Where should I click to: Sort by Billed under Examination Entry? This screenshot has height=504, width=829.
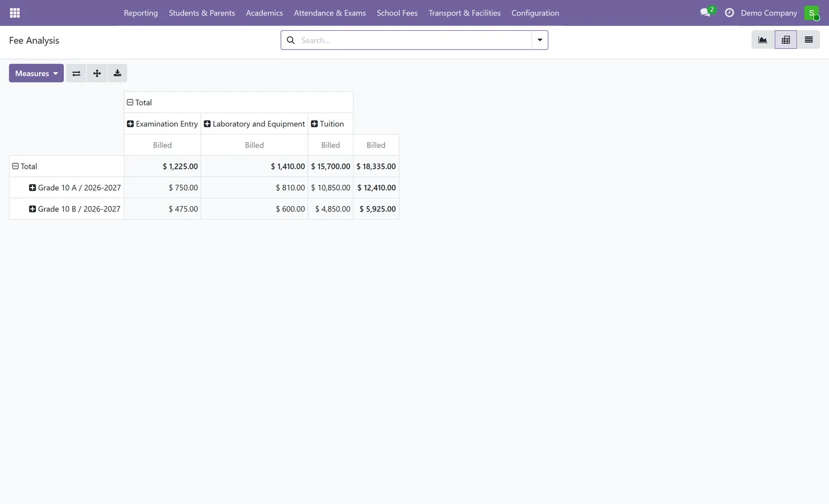tap(162, 145)
